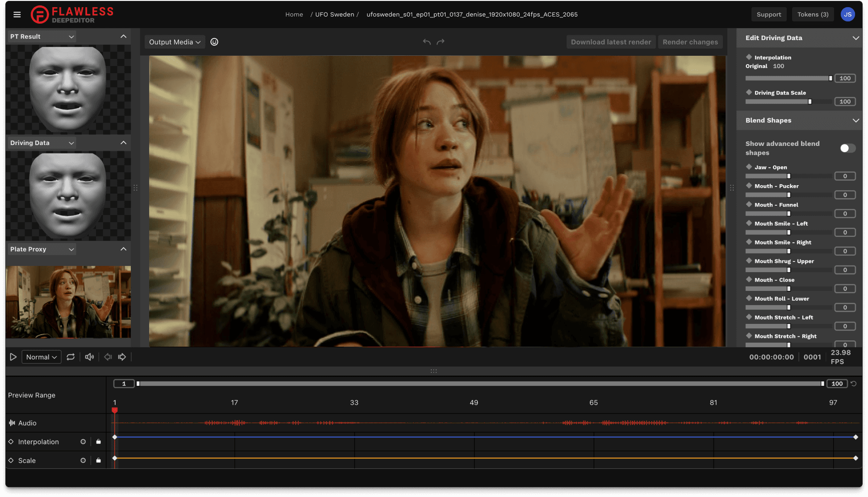Click the Mouth Stretch - Left keyframe diamond
This screenshot has width=868, height=497.
point(749,317)
